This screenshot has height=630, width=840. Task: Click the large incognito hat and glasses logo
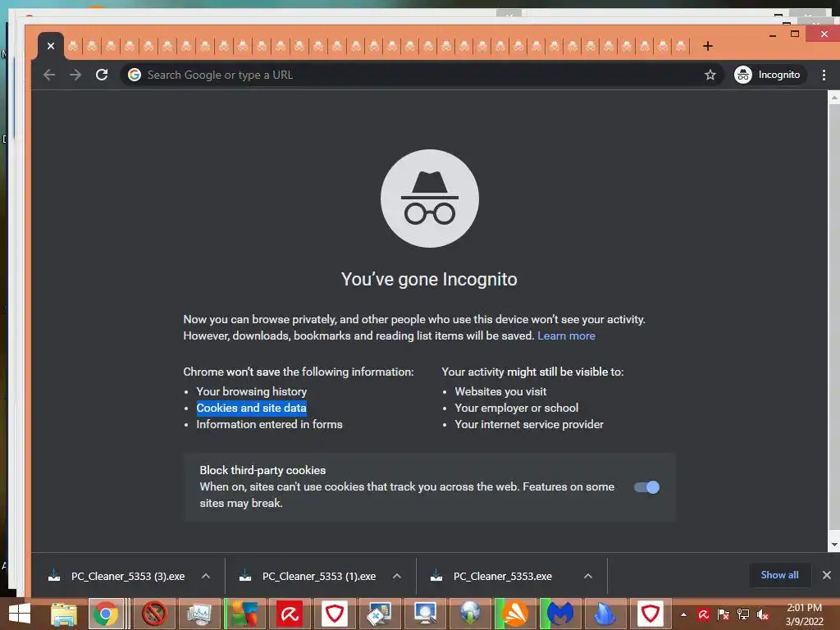click(430, 199)
